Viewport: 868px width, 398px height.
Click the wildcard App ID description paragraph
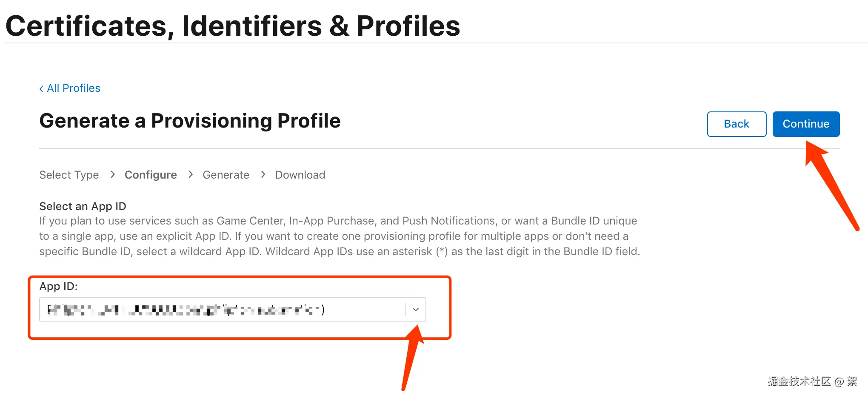point(339,236)
